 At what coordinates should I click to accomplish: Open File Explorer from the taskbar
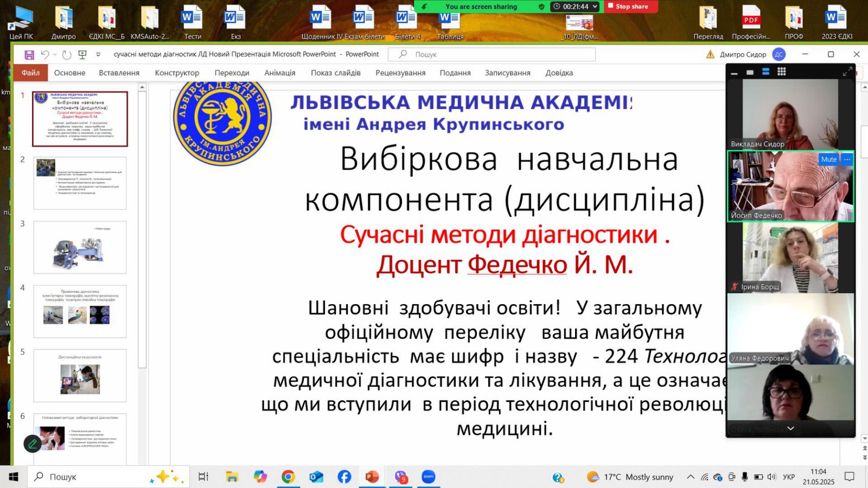point(232,477)
